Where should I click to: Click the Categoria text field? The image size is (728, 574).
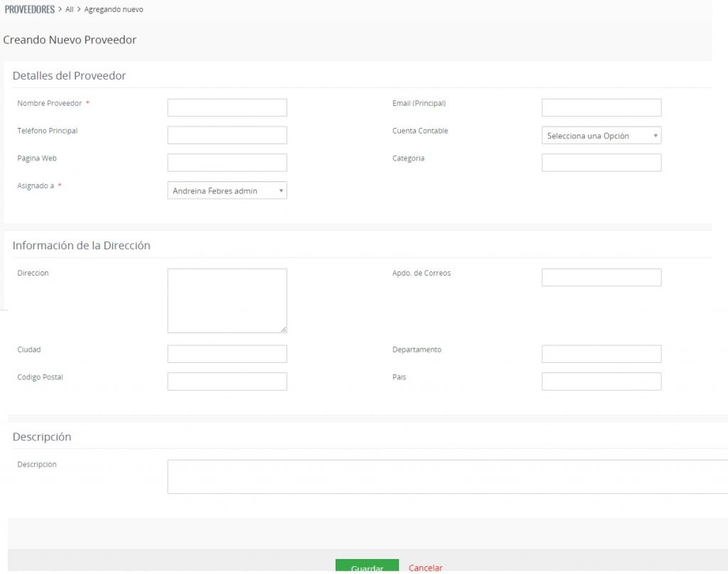tap(601, 163)
